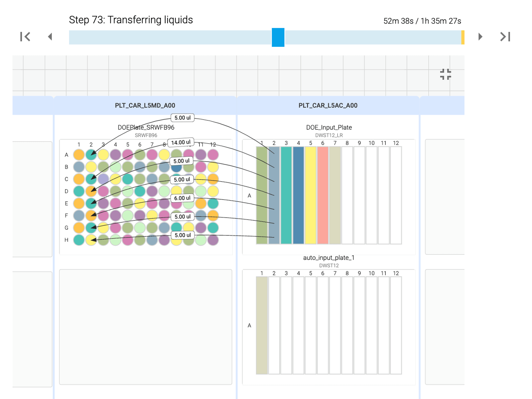Viewport: 532px width, 399px height.
Task: Select well H2 on DOEPlate_SRWFB96
Action: pos(91,240)
